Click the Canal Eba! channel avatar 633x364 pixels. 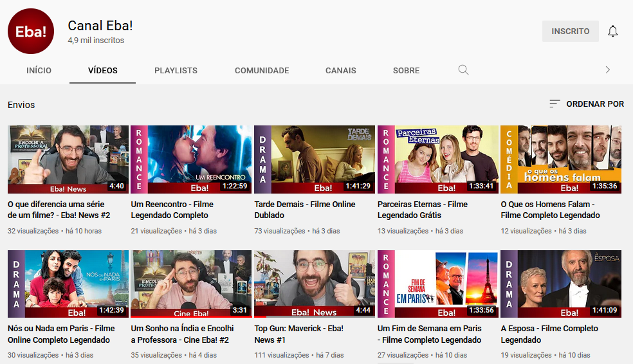[31, 32]
